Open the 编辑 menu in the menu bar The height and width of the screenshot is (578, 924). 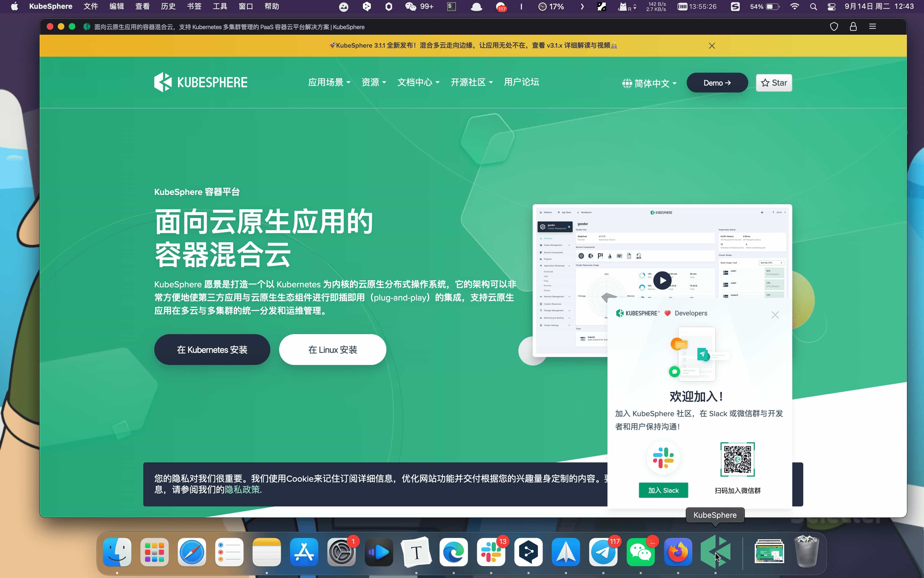pyautogui.click(x=116, y=7)
